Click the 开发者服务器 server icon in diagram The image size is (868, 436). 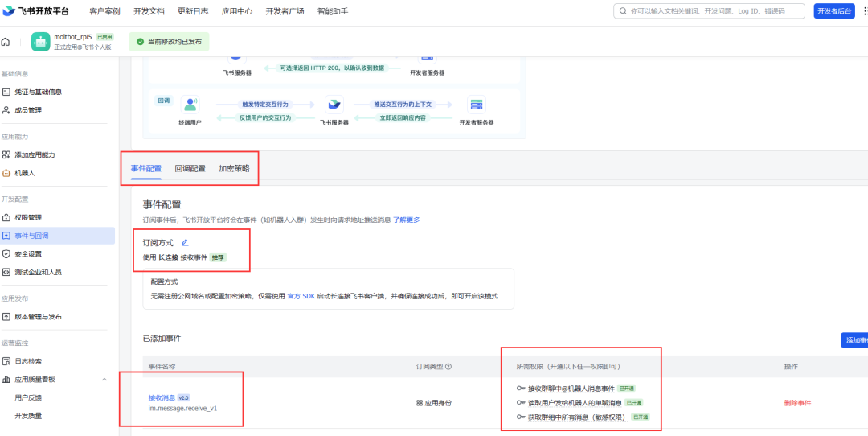pos(476,104)
